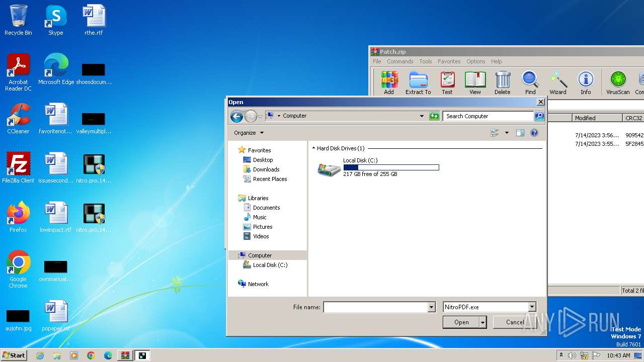Open the Commands menu in WinRAR

tap(400, 61)
